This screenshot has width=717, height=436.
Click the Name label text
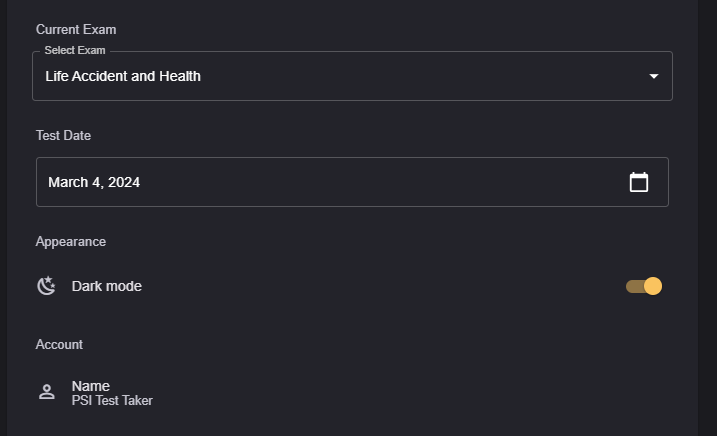(x=91, y=386)
